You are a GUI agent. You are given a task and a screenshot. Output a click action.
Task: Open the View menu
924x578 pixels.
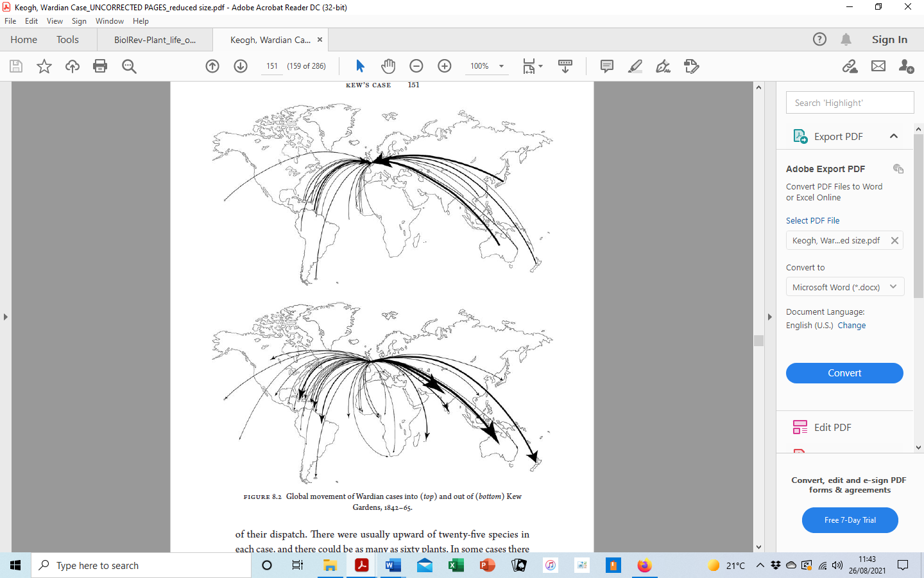click(x=55, y=21)
